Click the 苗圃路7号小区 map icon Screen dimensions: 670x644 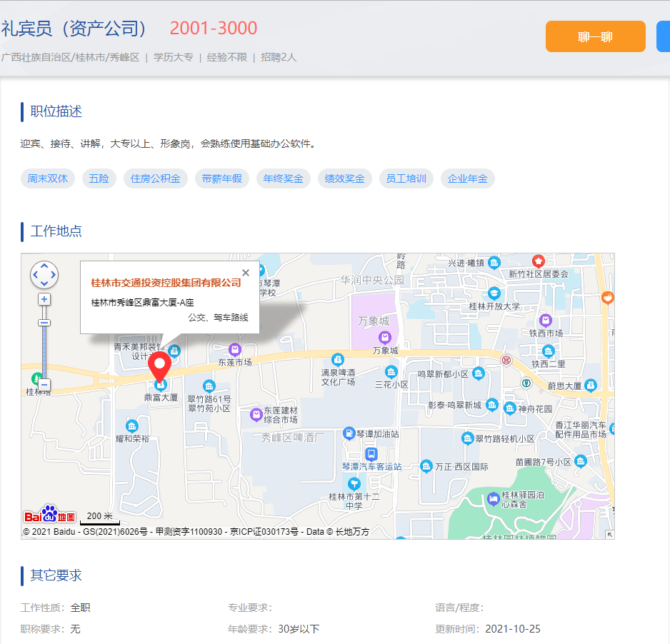point(580,461)
